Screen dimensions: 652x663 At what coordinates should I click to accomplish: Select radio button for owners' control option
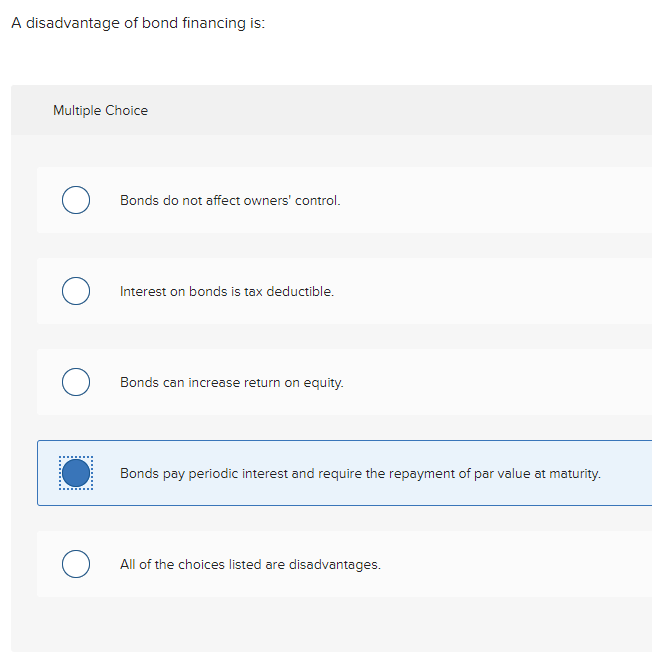(x=76, y=200)
